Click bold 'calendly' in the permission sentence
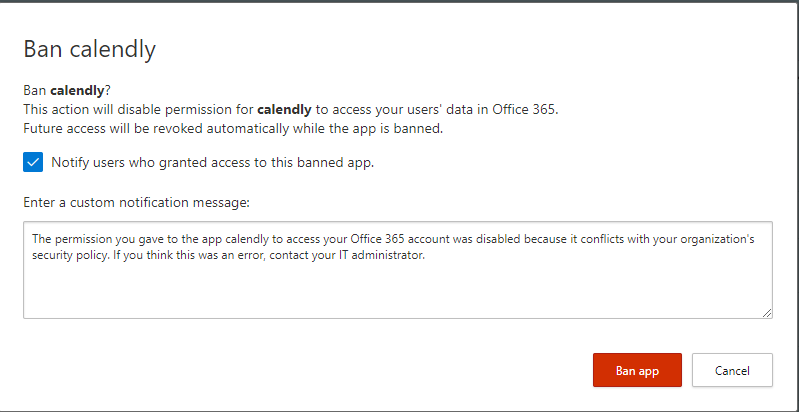 tap(285, 109)
